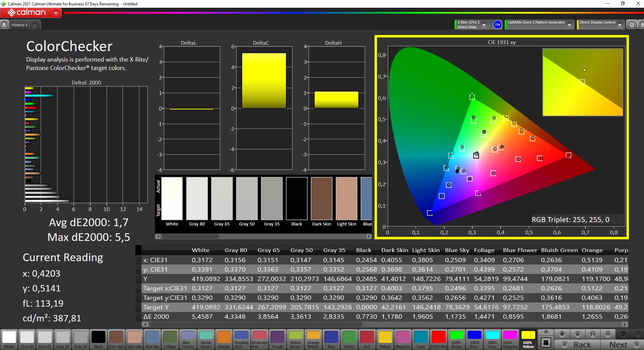644x350 pixels.
Task: Select the Light Skin patch in bottom strip
Action: 134,339
